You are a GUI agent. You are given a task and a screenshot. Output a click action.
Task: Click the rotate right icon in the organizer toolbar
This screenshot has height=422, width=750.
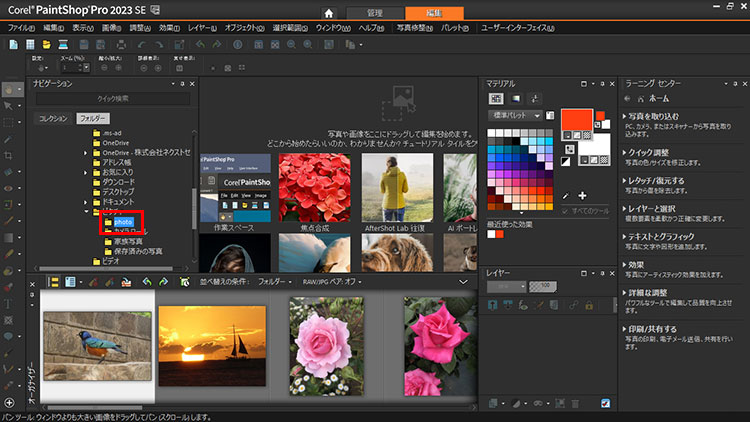pyautogui.click(x=164, y=282)
